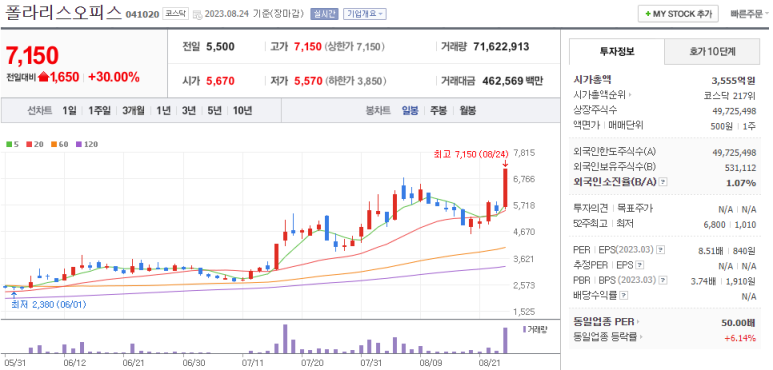Click the 상장주식수 49,725,498 value

[x=735, y=110]
